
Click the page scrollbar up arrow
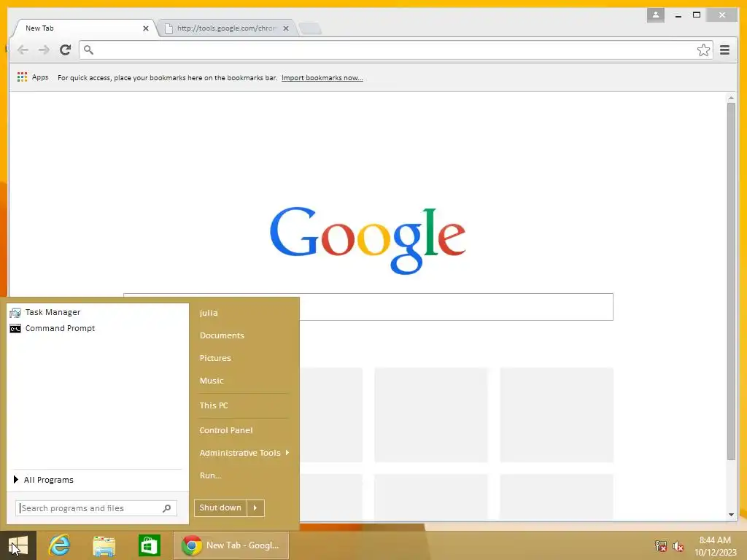731,98
